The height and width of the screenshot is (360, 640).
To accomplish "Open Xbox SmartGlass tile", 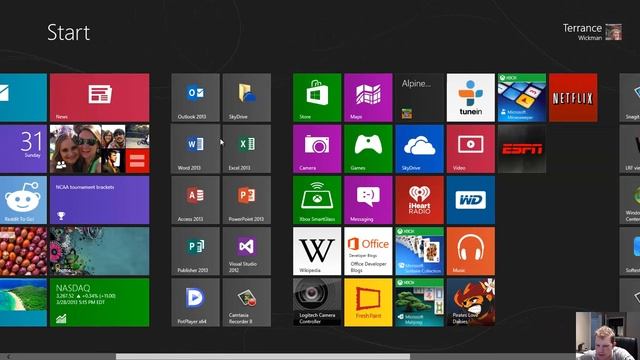I will (317, 200).
